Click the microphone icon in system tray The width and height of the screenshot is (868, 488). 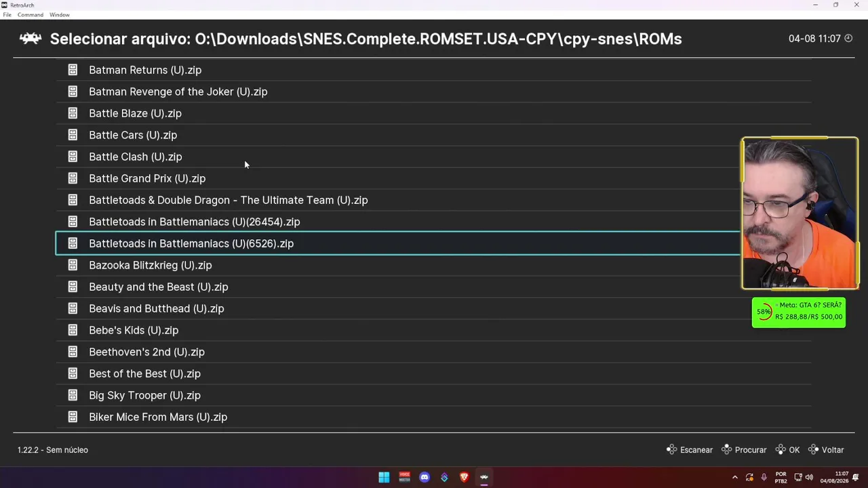pyautogui.click(x=764, y=477)
